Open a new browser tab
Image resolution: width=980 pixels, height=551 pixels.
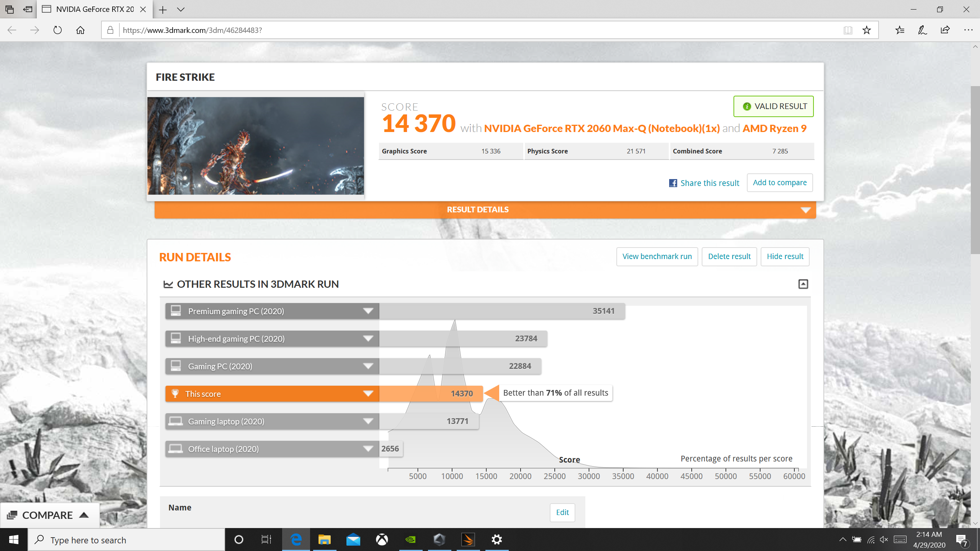click(163, 10)
